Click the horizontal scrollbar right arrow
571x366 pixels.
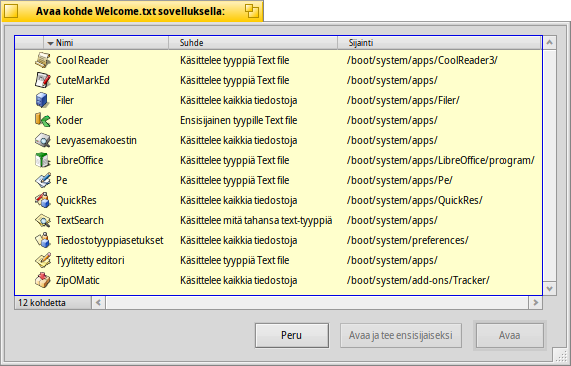pyautogui.click(x=535, y=303)
